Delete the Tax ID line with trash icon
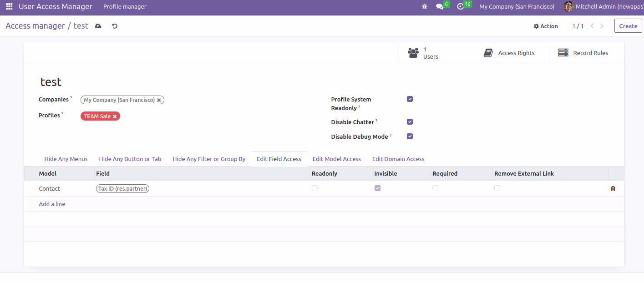Viewport: 644px width, 283px height. click(x=613, y=188)
